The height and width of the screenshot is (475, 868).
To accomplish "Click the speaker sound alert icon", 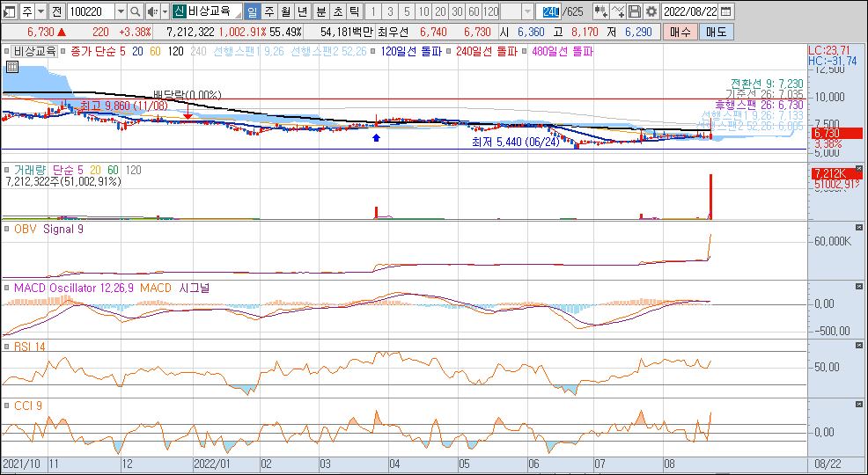I will point(153,11).
